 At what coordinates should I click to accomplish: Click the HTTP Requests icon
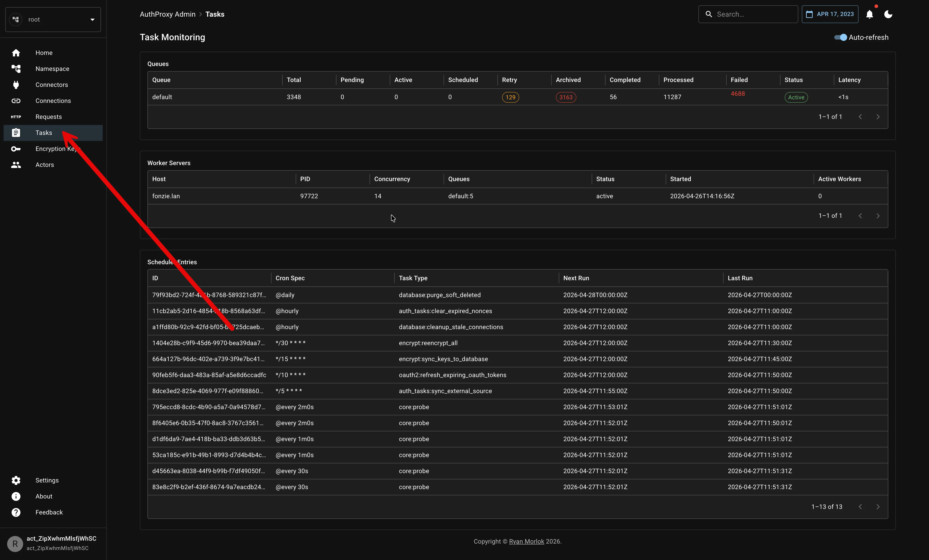tap(16, 117)
